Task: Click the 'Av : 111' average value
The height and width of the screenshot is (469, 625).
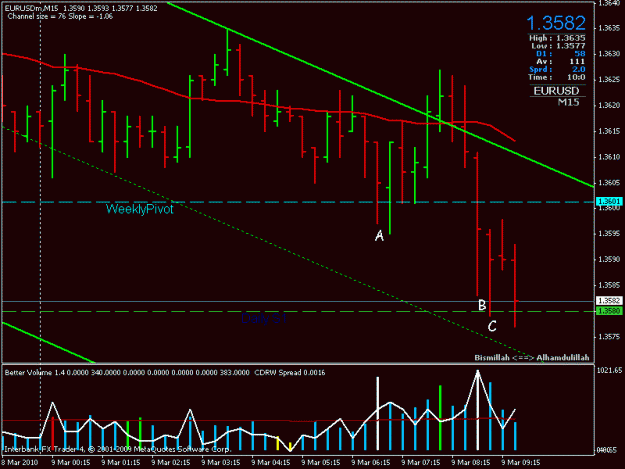Action: tap(560, 62)
